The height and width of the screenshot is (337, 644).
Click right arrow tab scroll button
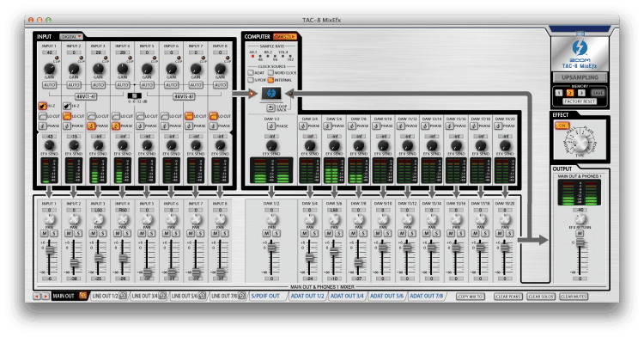click(46, 296)
